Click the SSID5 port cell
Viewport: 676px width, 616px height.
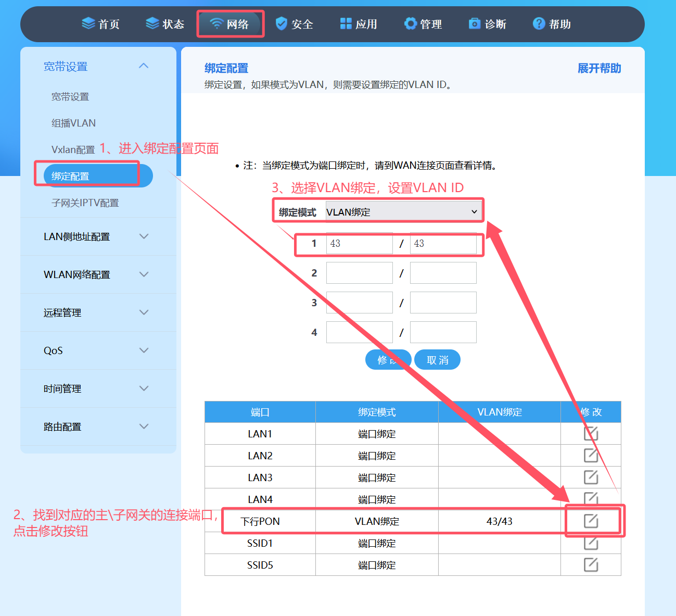[x=260, y=565]
